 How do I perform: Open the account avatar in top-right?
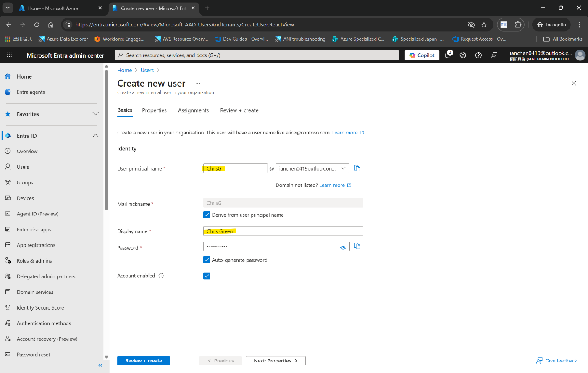[x=580, y=55]
